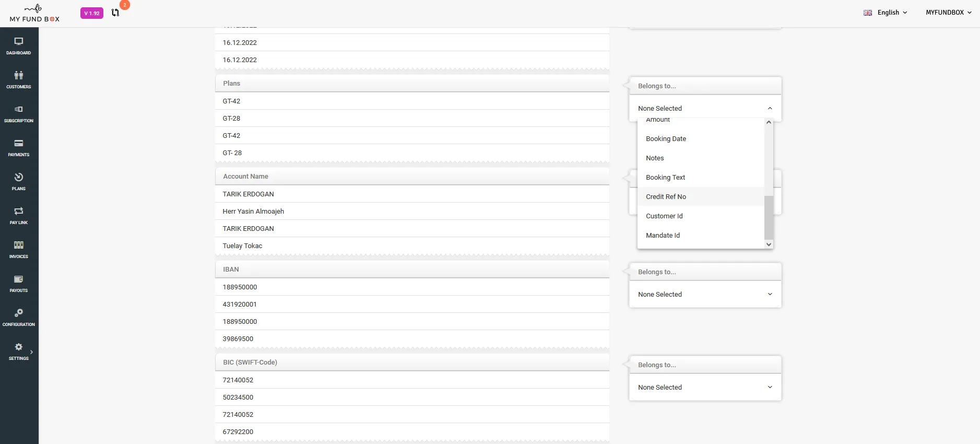The height and width of the screenshot is (444, 980).
Task: Click the 'Herr Yasin Almoajeh' row
Action: (412, 211)
